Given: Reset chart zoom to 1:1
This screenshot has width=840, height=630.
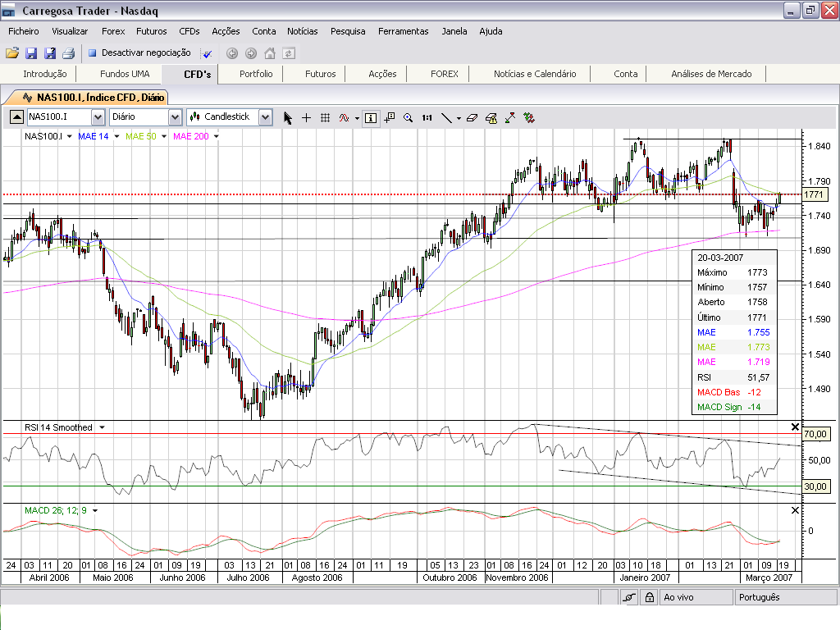Looking at the screenshot, I should click(x=427, y=117).
